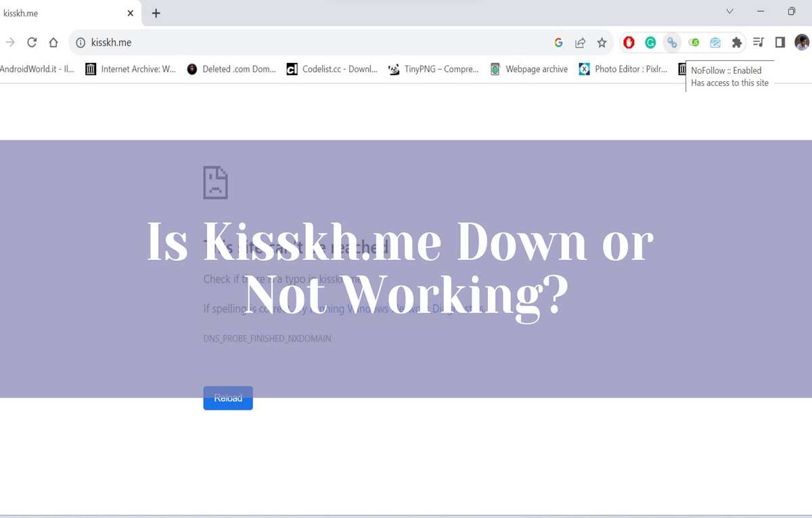Viewport: 812px width, 518px height.
Task: Minimize the browser window
Action: coord(761,12)
